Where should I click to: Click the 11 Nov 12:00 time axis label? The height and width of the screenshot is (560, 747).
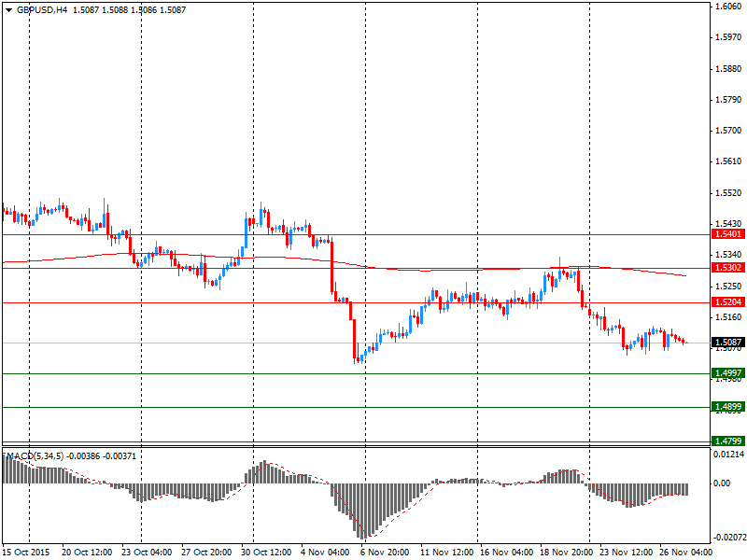pyautogui.click(x=446, y=553)
